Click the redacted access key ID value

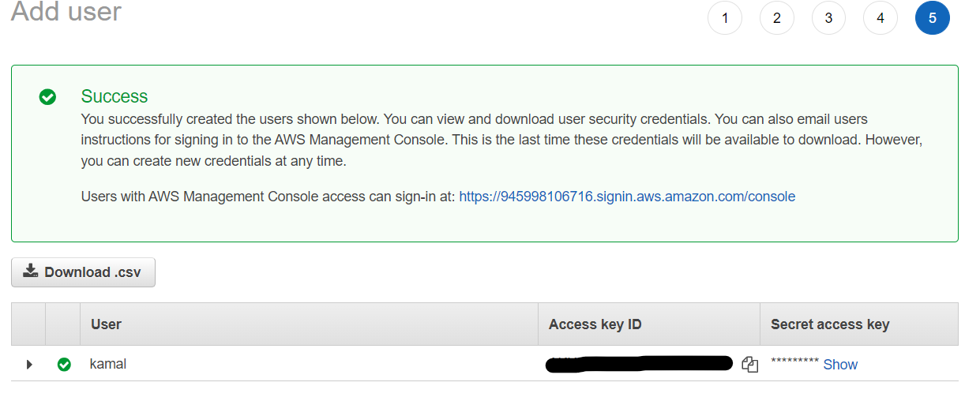[640, 364]
